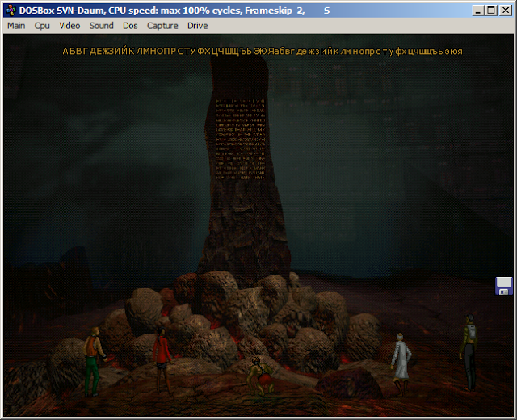Screen dimensions: 517x420
Task: Open the Cpu menu
Action: [42, 26]
